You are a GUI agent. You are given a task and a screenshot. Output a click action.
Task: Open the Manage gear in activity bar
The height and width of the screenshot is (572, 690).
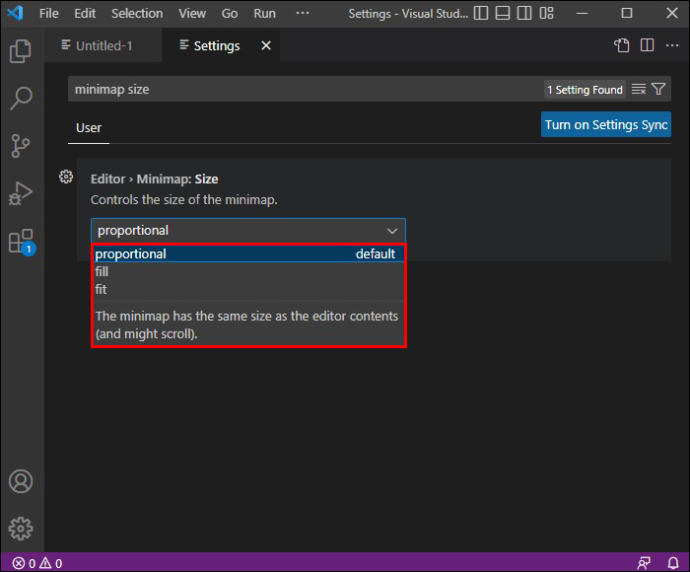[21, 528]
